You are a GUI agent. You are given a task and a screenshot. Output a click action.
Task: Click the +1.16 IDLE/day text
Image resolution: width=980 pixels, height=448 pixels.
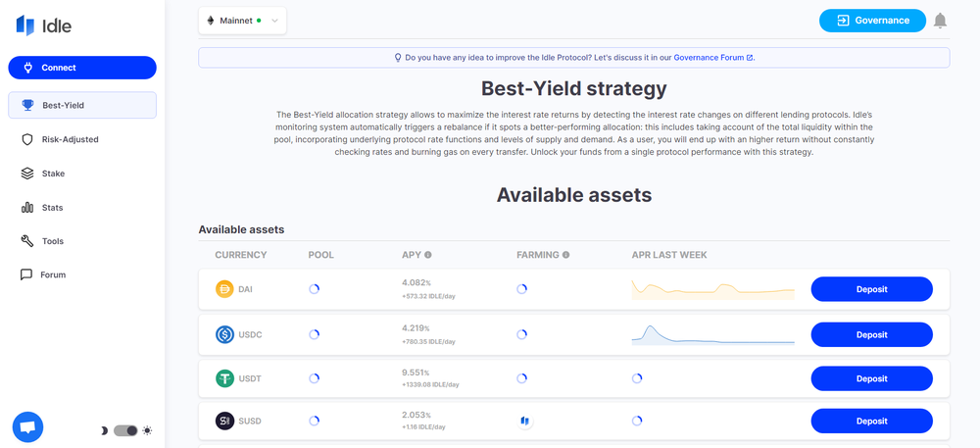click(423, 427)
